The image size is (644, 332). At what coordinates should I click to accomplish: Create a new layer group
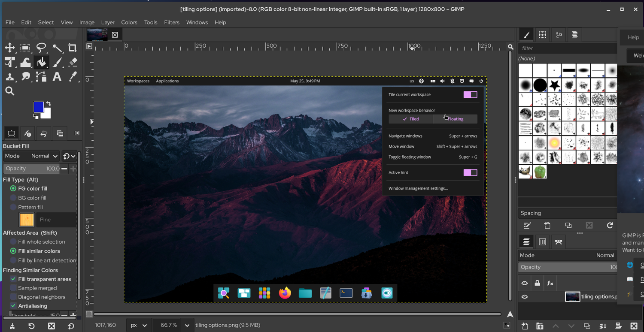pyautogui.click(x=540, y=326)
